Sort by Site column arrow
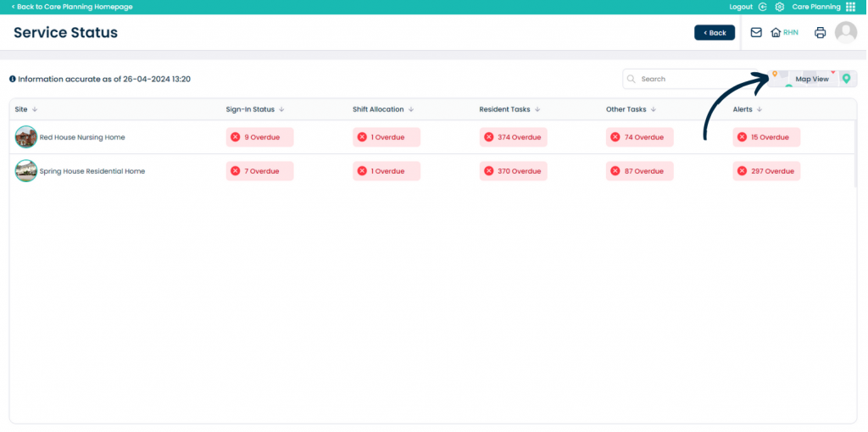The width and height of the screenshot is (868, 432). tap(35, 109)
